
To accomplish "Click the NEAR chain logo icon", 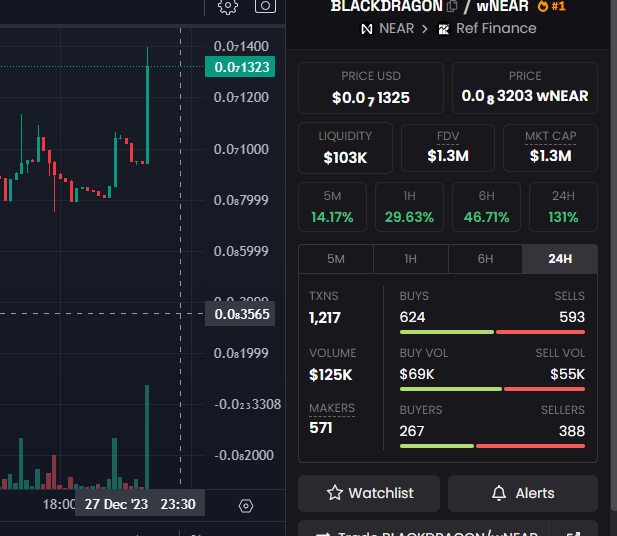I will point(367,29).
